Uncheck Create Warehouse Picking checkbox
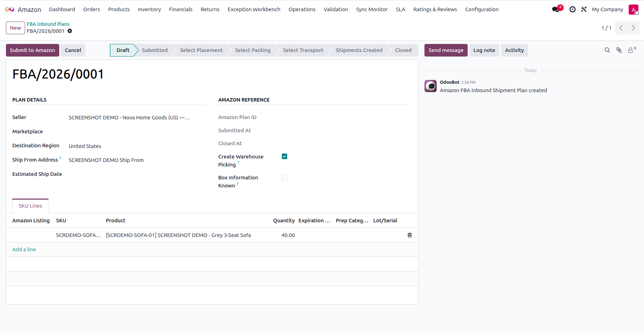The image size is (644, 335). coord(284,156)
